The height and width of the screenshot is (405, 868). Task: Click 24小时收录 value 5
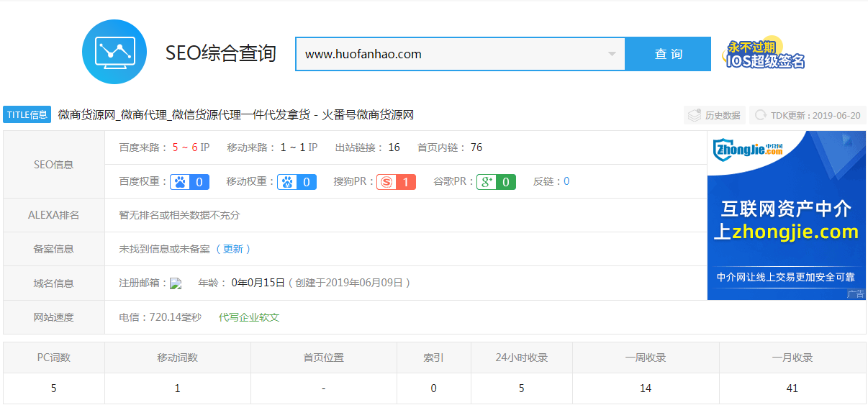(x=522, y=388)
